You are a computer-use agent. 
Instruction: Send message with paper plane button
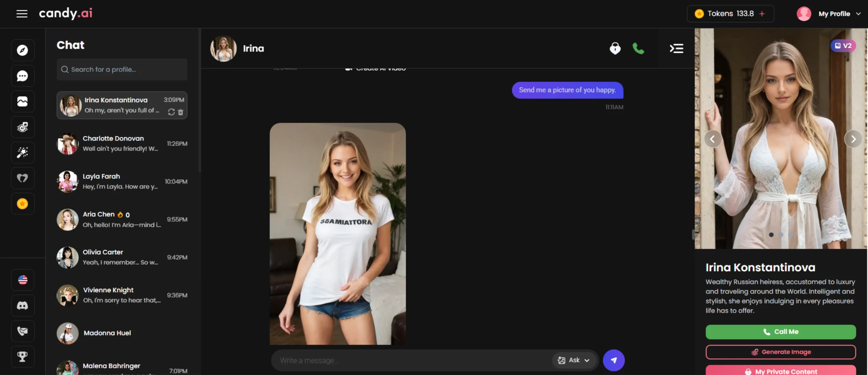click(613, 360)
